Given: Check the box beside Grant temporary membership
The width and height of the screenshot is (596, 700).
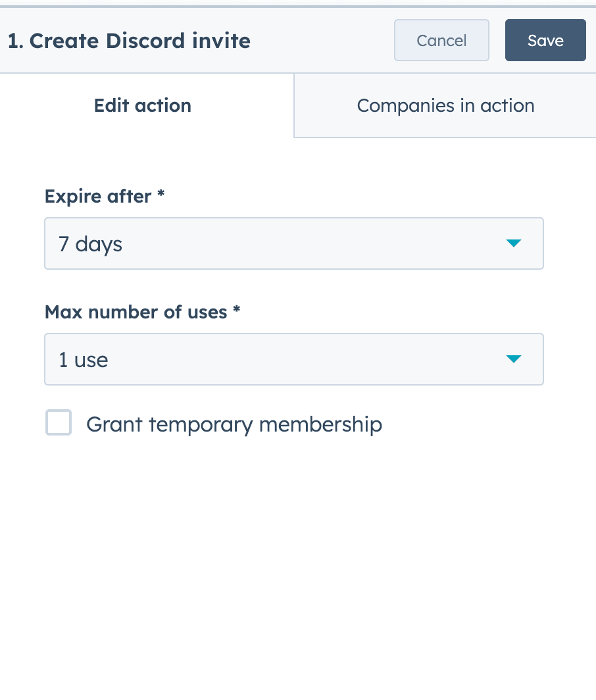Looking at the screenshot, I should tap(59, 423).
